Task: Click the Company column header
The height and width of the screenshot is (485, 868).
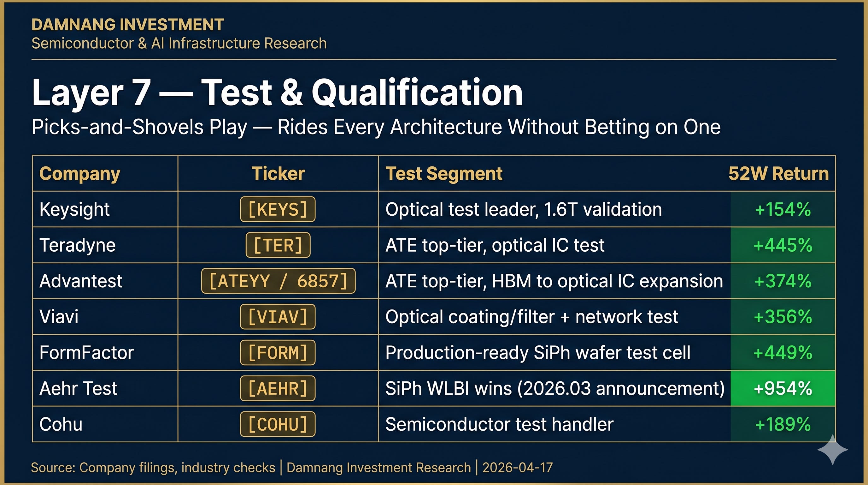Action: 80,174
